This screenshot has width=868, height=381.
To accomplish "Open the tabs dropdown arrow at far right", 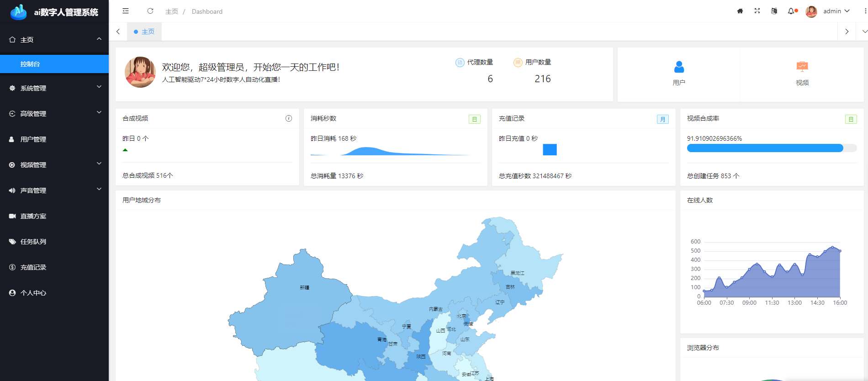I will point(864,32).
